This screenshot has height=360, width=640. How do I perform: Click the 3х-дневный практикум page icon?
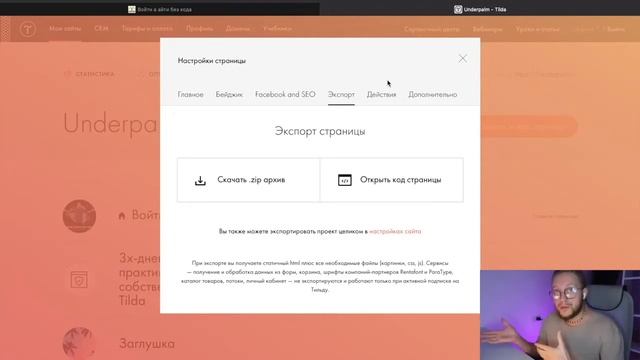[x=79, y=280]
